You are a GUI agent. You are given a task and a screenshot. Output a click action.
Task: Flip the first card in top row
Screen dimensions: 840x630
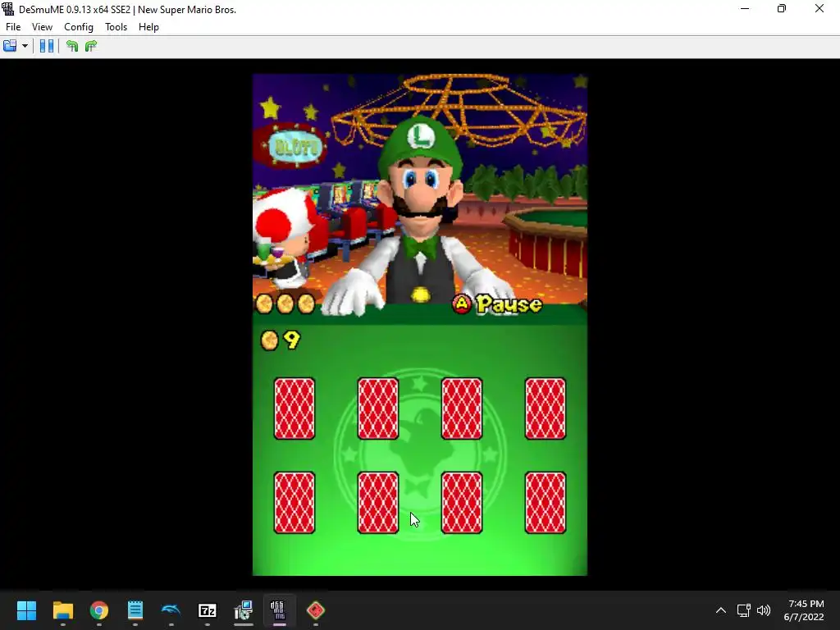pos(294,409)
